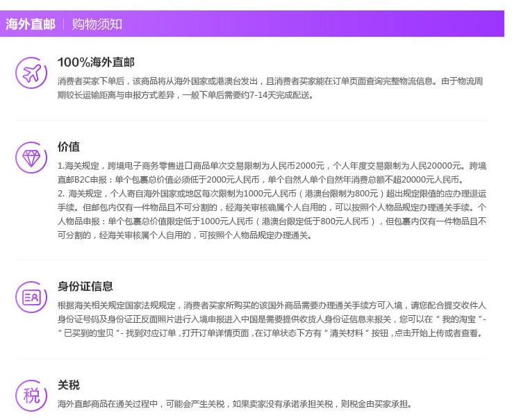Click the 100%海外直邮 heading
Image resolution: width=521 pixels, height=420 pixels.
(x=96, y=62)
